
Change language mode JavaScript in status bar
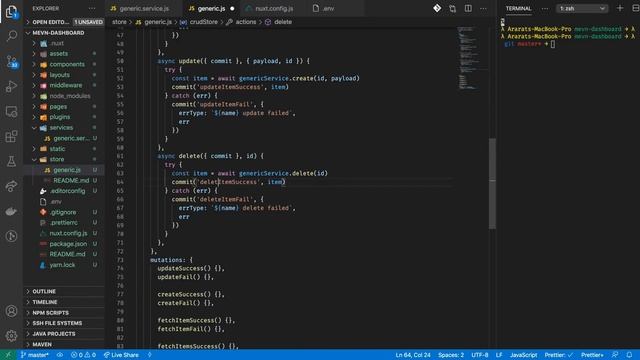(523, 355)
